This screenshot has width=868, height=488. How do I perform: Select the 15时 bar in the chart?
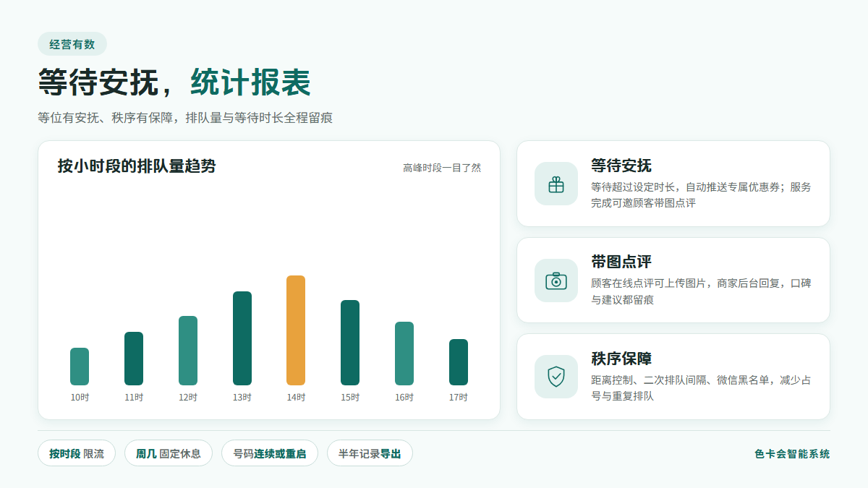(x=350, y=343)
